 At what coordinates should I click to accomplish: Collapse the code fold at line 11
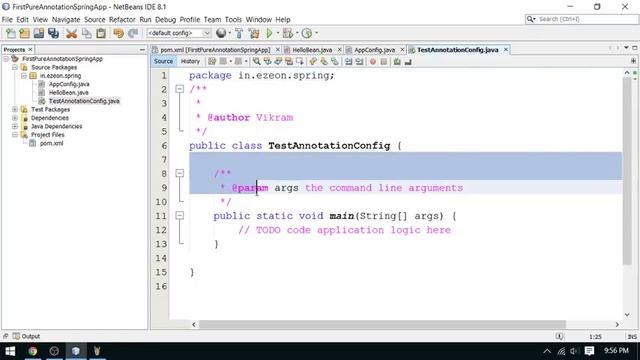tap(180, 216)
